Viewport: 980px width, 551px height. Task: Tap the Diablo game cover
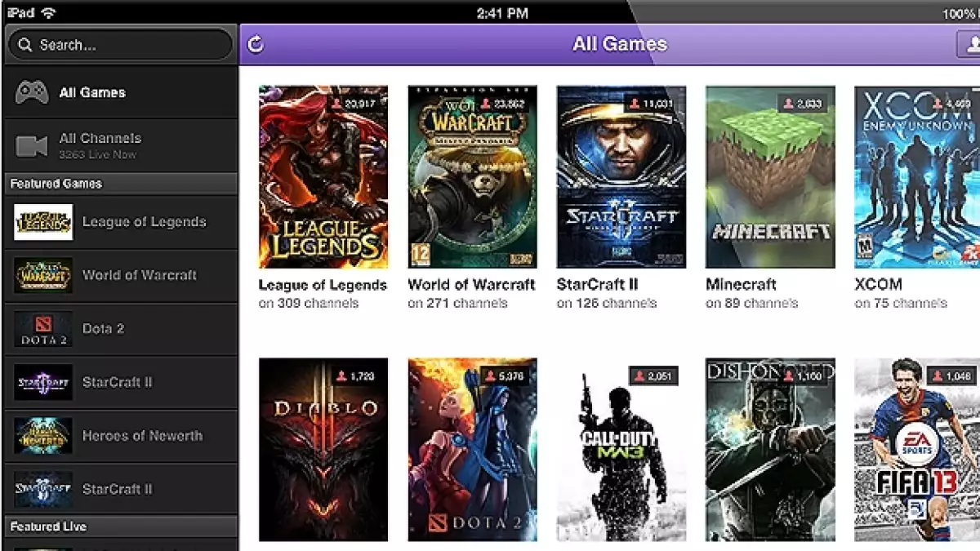[x=323, y=449]
